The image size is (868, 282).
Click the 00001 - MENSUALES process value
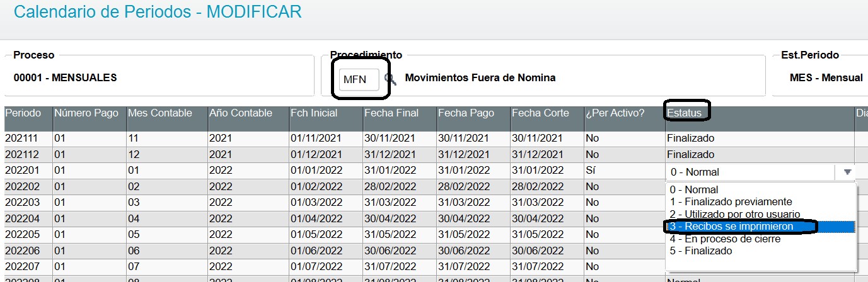(x=65, y=78)
